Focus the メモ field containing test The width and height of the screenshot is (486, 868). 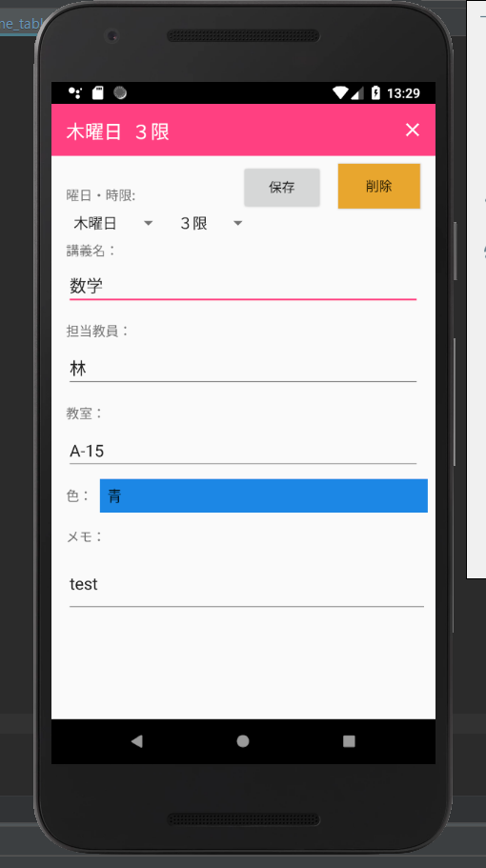click(246, 585)
